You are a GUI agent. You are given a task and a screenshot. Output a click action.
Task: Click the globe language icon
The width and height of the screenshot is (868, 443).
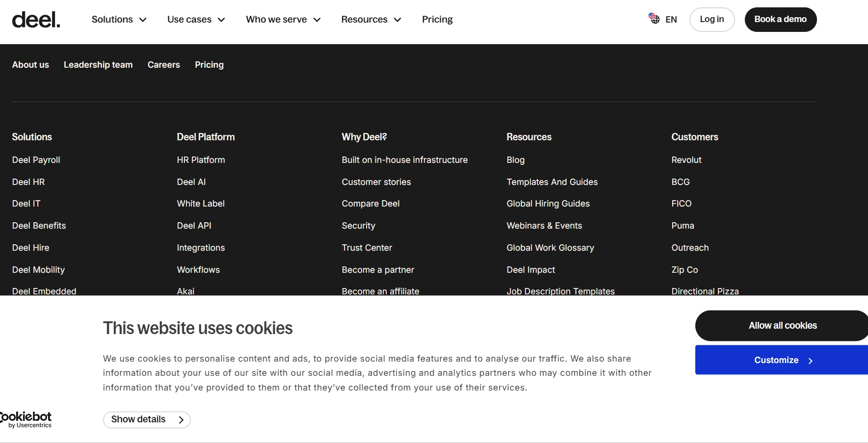[x=654, y=19]
